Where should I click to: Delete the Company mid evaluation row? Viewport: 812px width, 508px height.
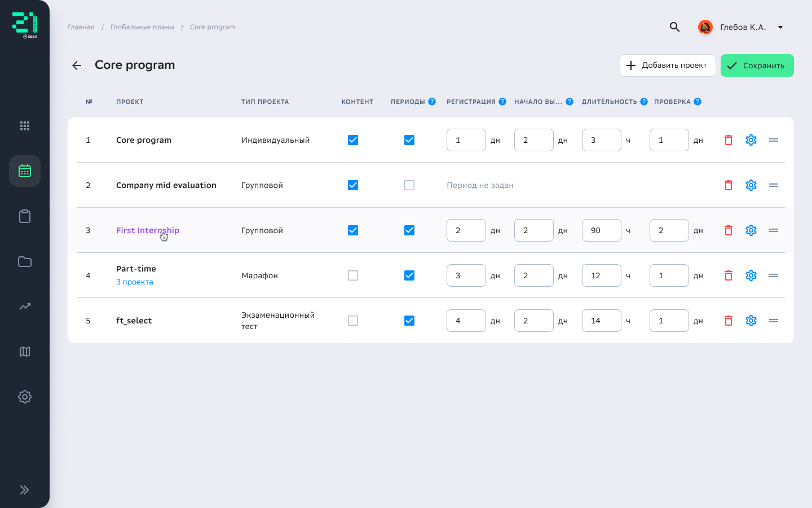click(729, 185)
